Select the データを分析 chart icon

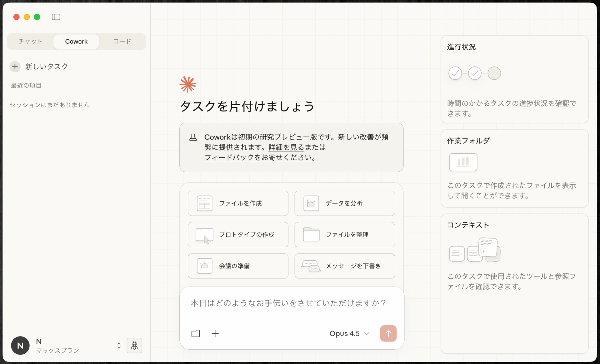point(311,203)
